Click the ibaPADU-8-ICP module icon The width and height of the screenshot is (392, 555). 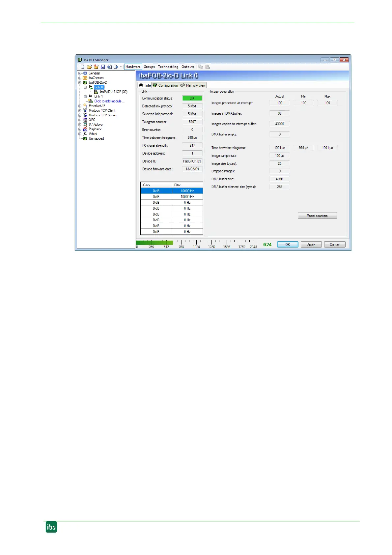(96, 92)
